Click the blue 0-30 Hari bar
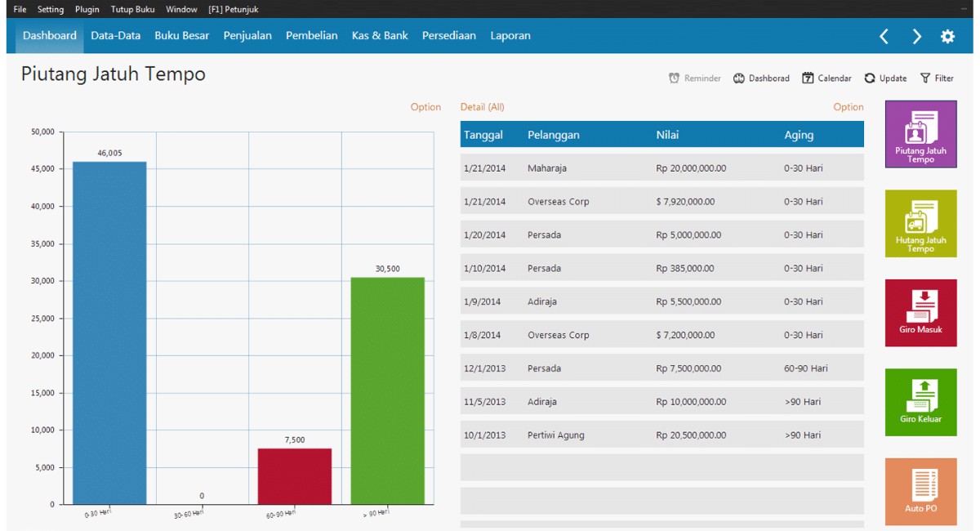 pos(109,333)
